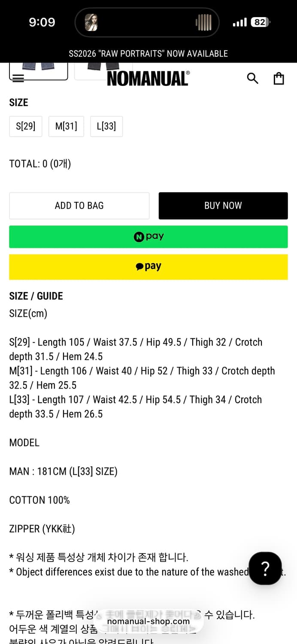Pay with the green N pay button
The width and height of the screenshot is (297, 644).
[x=148, y=237]
